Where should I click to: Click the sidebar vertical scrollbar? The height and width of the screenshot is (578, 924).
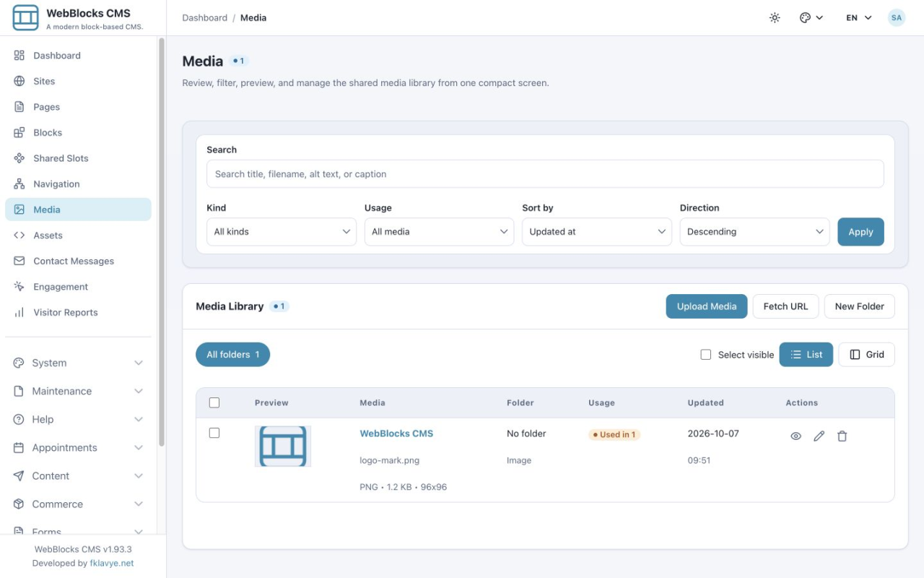[x=162, y=242]
